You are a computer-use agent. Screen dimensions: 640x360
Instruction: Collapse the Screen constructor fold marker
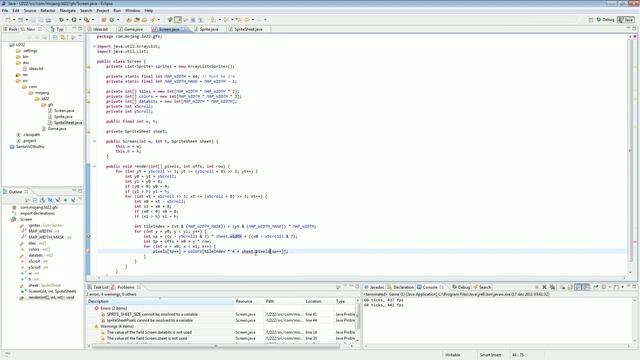pos(94,141)
